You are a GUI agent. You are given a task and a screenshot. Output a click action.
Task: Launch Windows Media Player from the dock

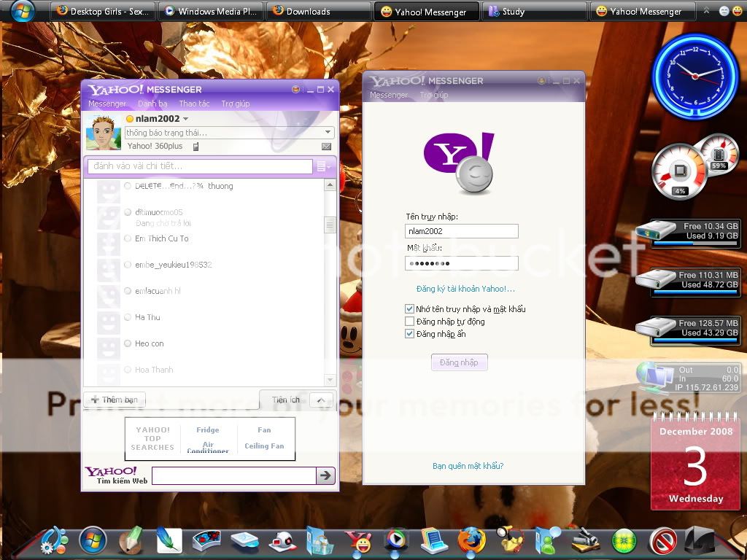point(395,541)
